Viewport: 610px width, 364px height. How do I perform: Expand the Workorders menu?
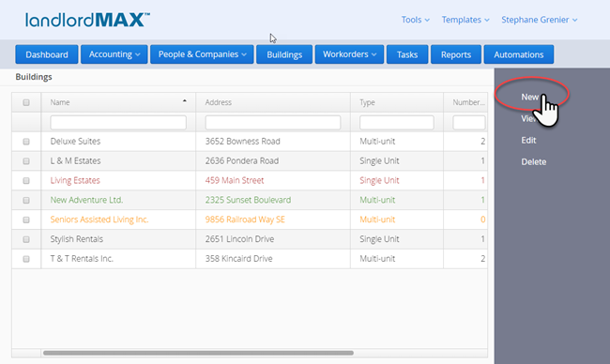click(349, 54)
